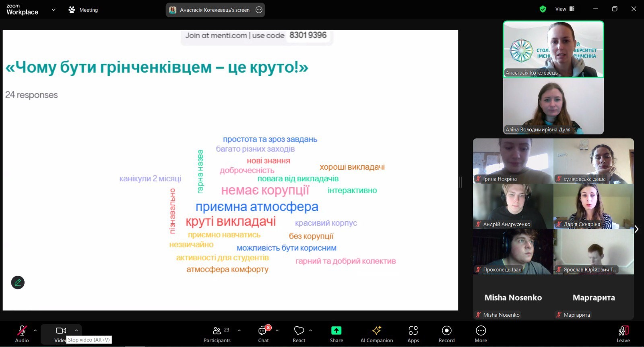This screenshot has height=347, width=644.
Task: Click 'атмосфера комфорту' text
Action: (x=227, y=269)
